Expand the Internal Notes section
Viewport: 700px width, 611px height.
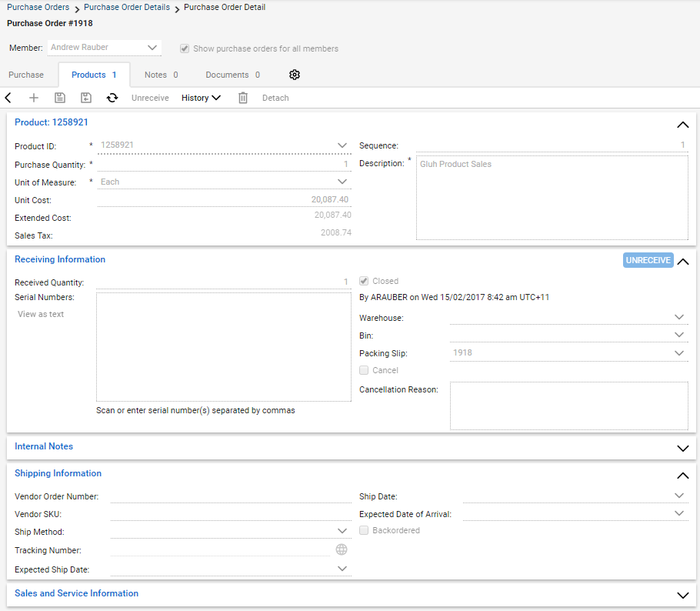682,448
